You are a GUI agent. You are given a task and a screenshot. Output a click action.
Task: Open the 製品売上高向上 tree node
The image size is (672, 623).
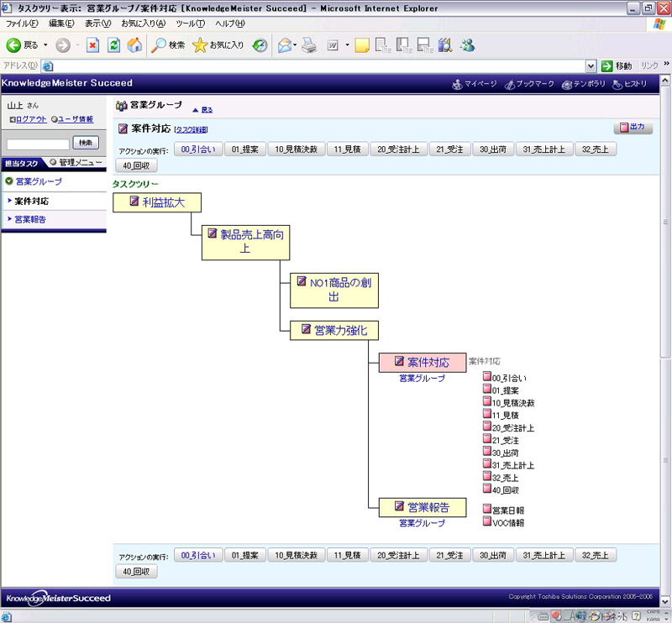click(245, 243)
